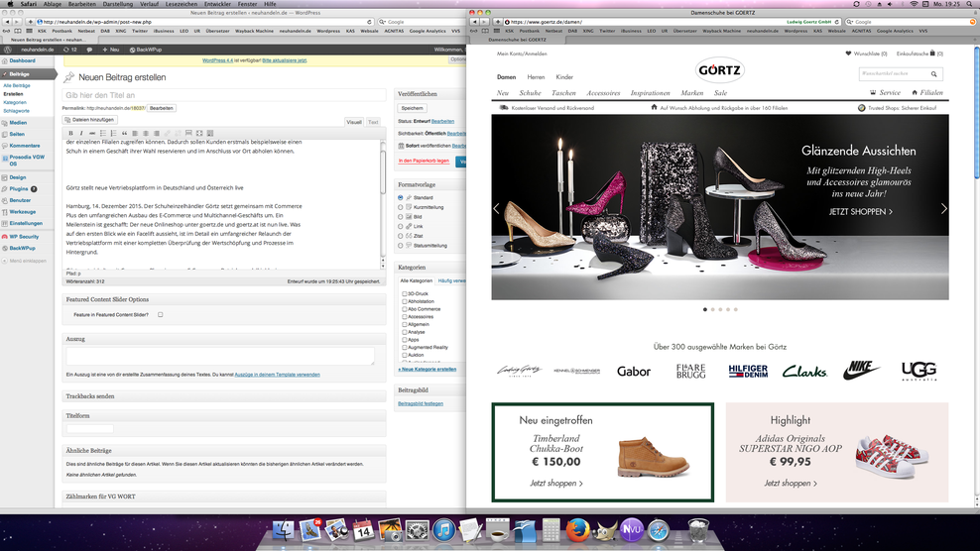
Task: Expand the Zählmarken für VG WORT panel
Action: pyautogui.click(x=224, y=496)
